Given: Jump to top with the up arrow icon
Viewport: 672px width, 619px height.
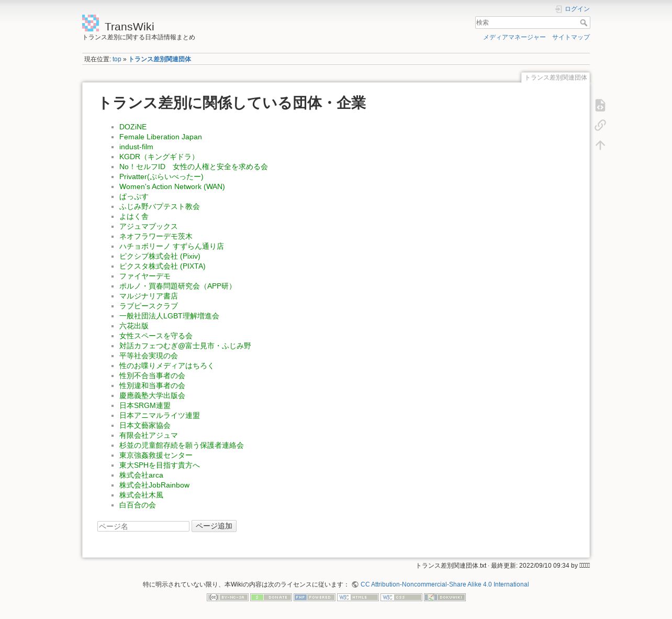Looking at the screenshot, I should coord(600,145).
